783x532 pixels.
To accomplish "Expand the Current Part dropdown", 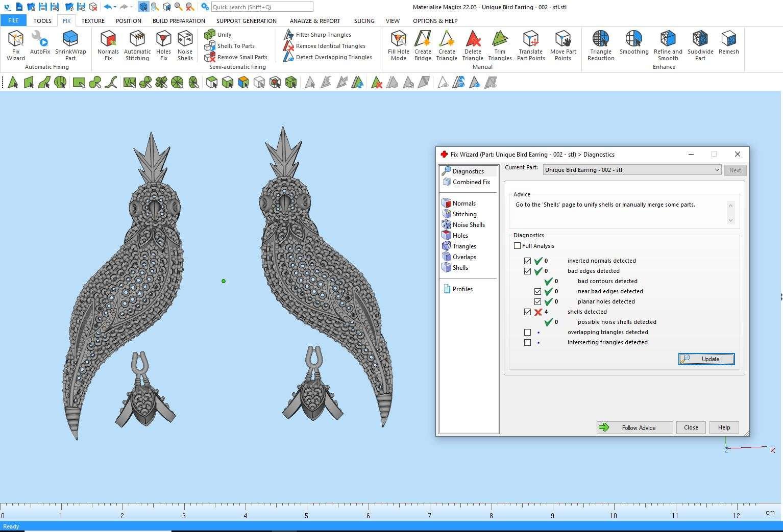I will pos(716,170).
